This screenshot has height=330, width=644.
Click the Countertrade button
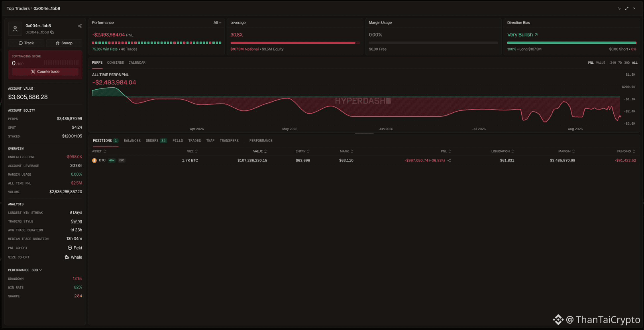45,72
